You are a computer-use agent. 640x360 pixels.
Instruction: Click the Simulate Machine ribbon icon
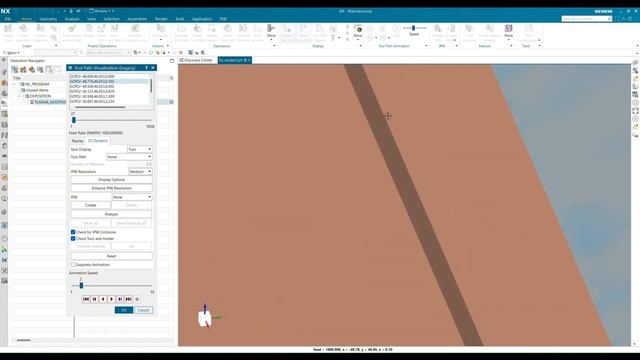(243, 33)
